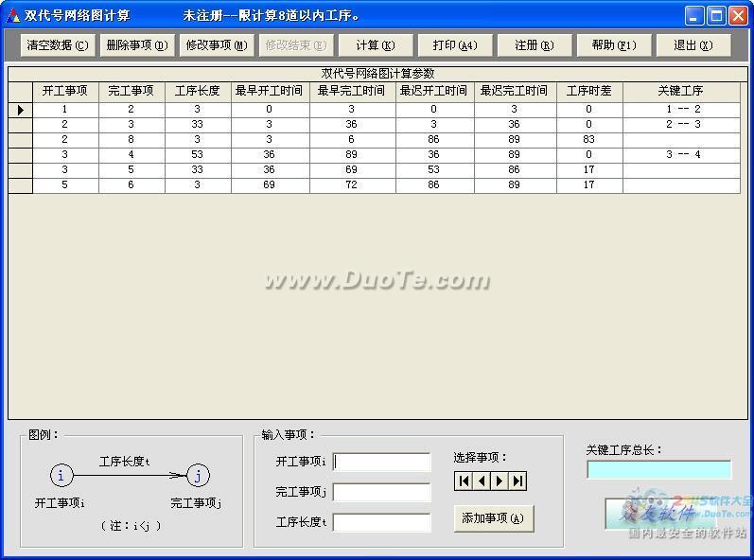Image resolution: width=754 pixels, height=560 pixels.
Task: Maximize the window
Action: [x=716, y=15]
